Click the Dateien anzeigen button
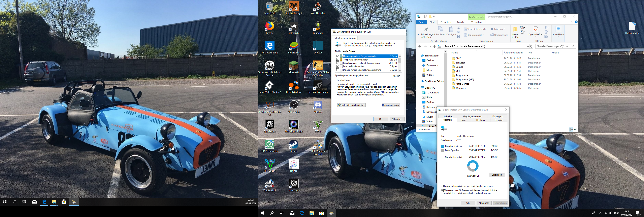Viewport: 644px width, 217px height. click(x=390, y=105)
